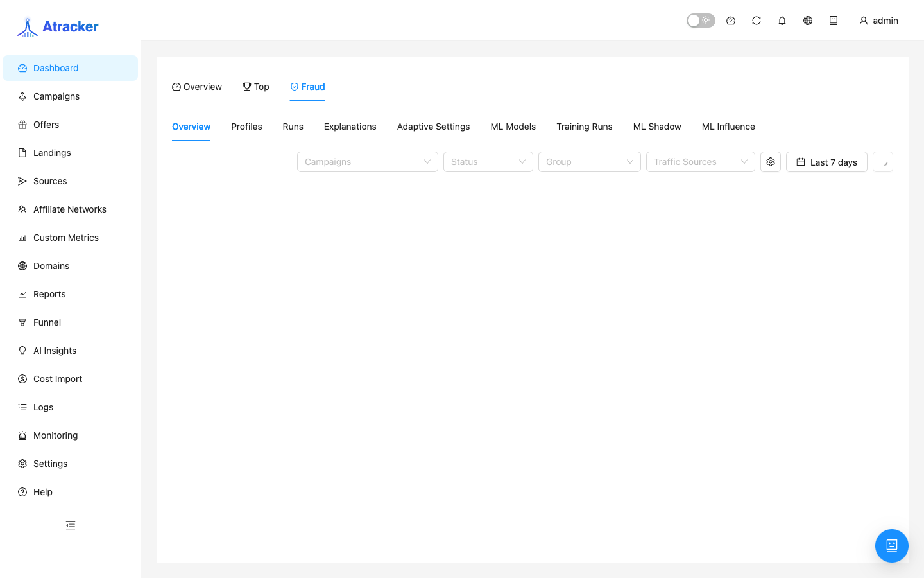
Task: Open Settings in sidebar
Action: (x=70, y=464)
